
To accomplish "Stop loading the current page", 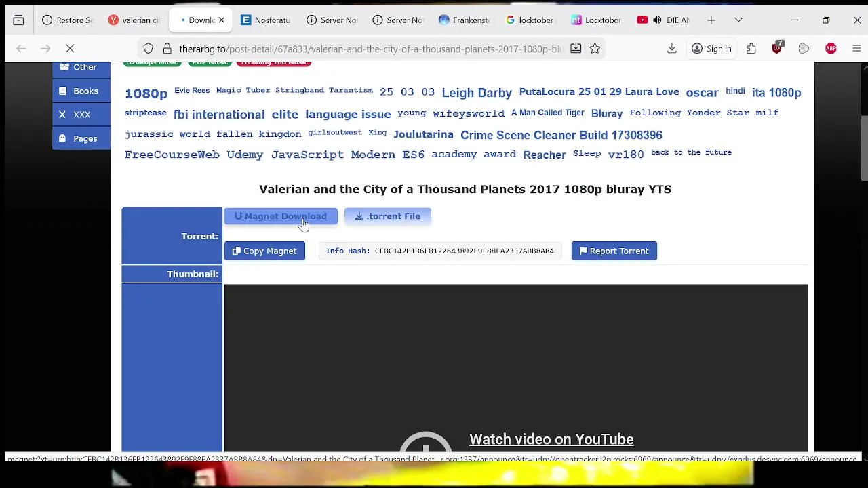I will (x=70, y=49).
